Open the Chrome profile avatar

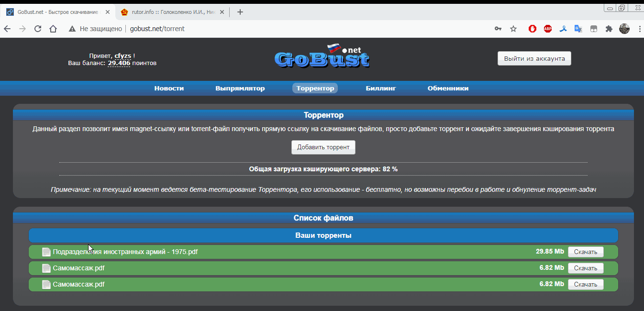pyautogui.click(x=624, y=29)
